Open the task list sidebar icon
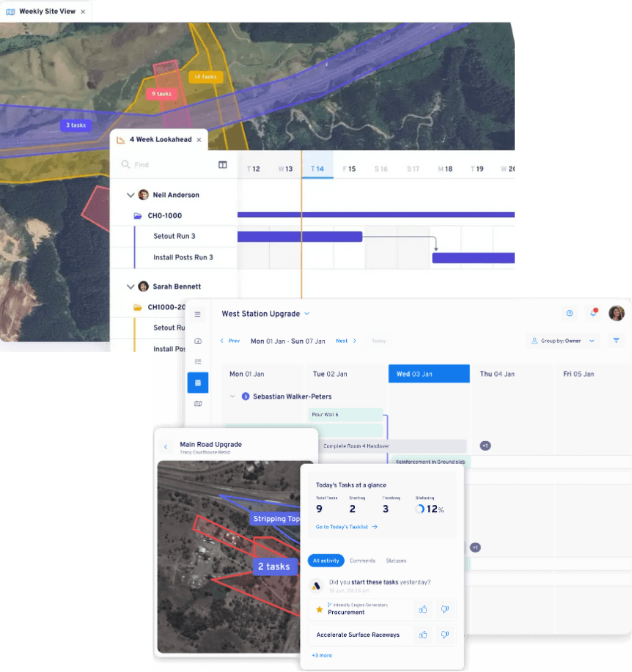The width and height of the screenshot is (632, 672). coord(198,362)
